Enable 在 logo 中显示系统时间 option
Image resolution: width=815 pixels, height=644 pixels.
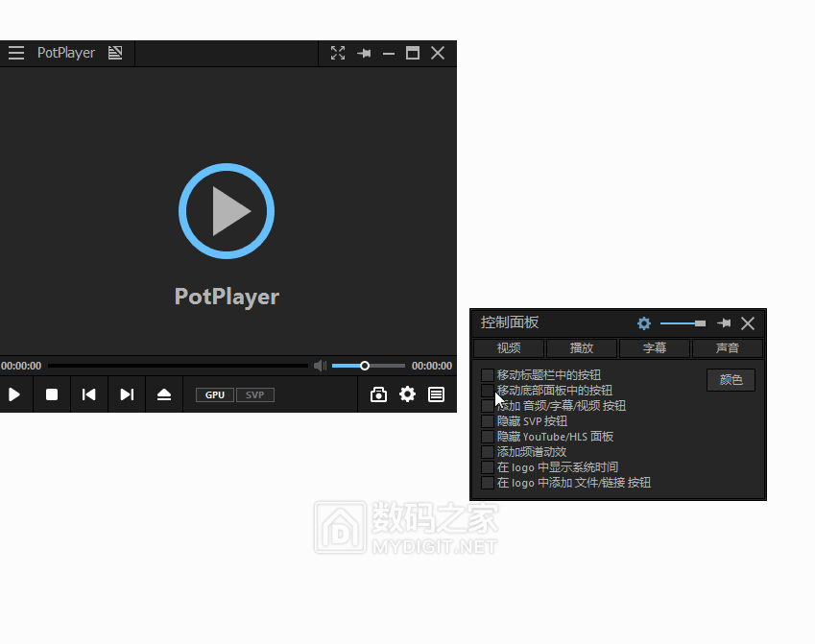click(x=488, y=466)
